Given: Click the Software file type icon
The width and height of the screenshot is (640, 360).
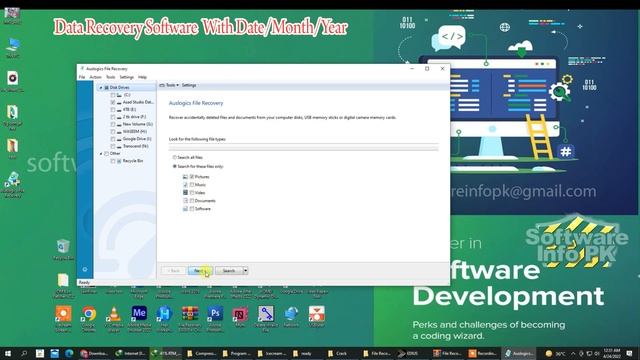Looking at the screenshot, I should click(x=185, y=209).
